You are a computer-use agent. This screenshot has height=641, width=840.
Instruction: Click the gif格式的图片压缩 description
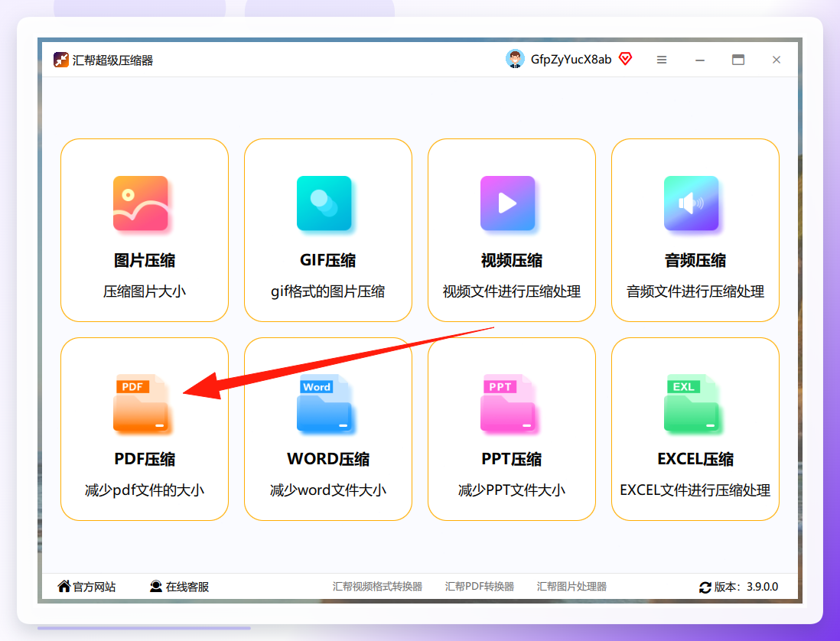[x=328, y=291]
